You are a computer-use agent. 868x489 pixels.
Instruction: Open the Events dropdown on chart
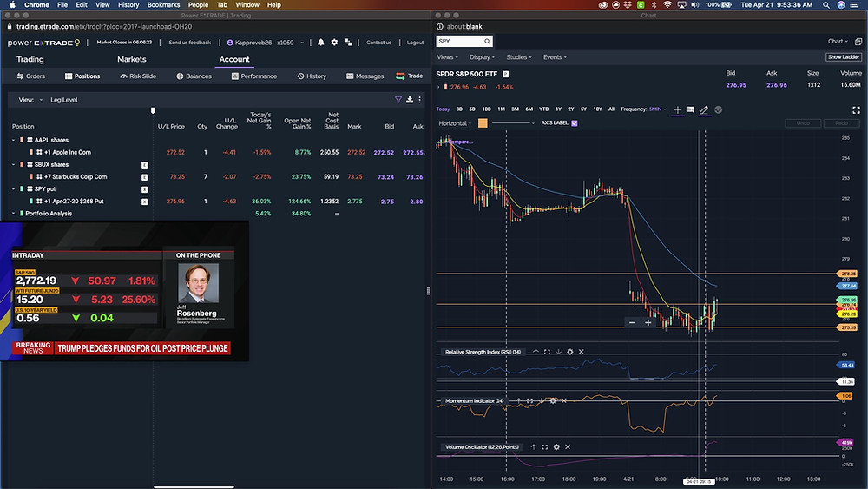555,57
